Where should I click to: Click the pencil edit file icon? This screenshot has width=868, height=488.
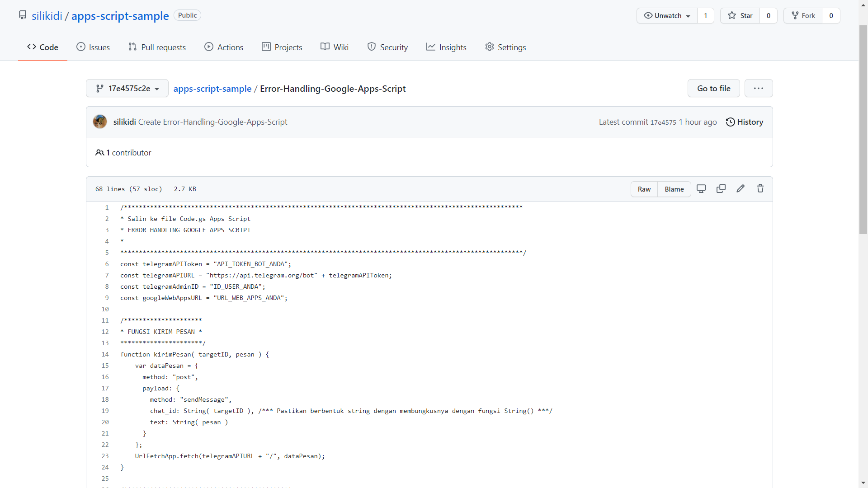pos(741,189)
